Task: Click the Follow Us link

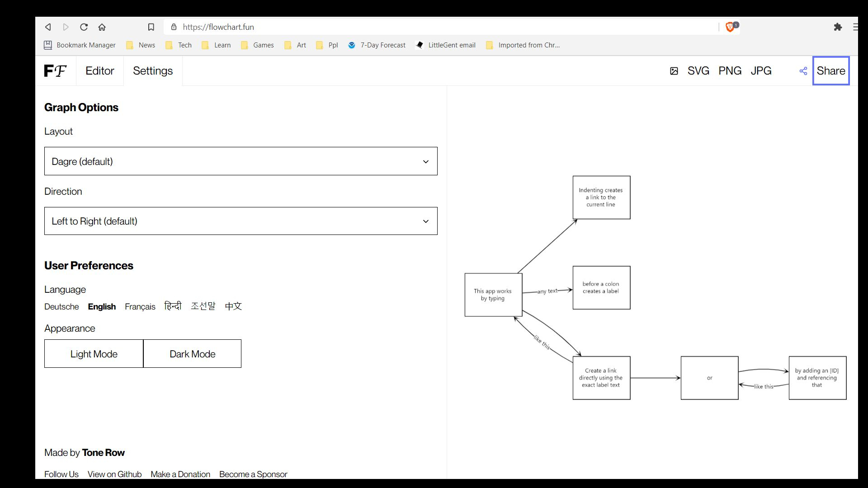Action: pyautogui.click(x=61, y=474)
